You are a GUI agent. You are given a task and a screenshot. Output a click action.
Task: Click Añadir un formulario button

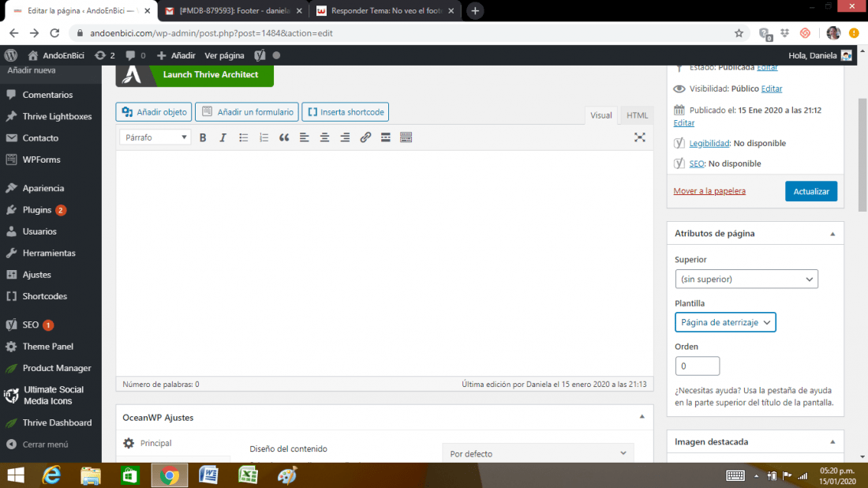click(247, 112)
